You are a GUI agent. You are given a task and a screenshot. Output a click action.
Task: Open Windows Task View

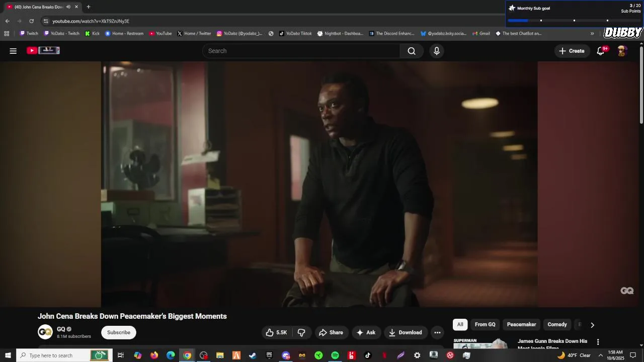click(x=121, y=355)
